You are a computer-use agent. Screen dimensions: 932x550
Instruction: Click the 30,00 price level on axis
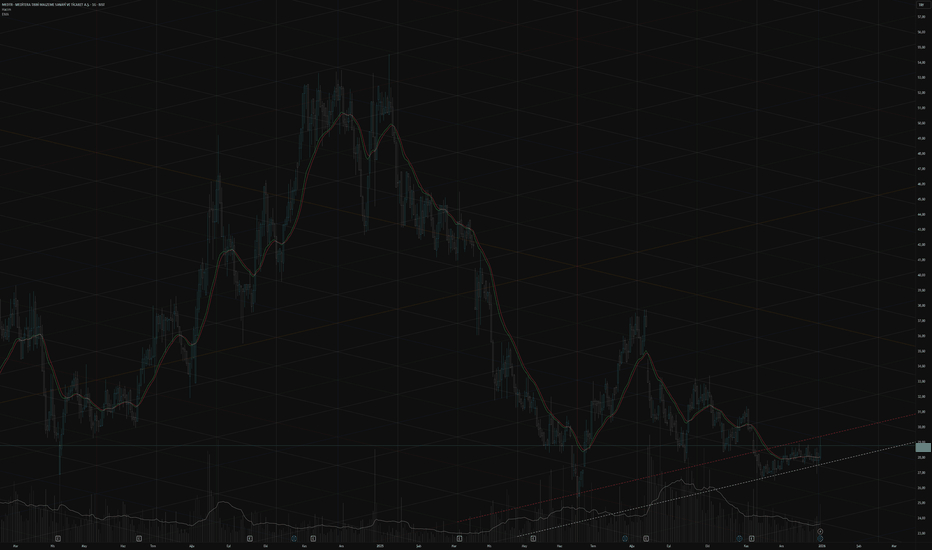click(x=921, y=427)
